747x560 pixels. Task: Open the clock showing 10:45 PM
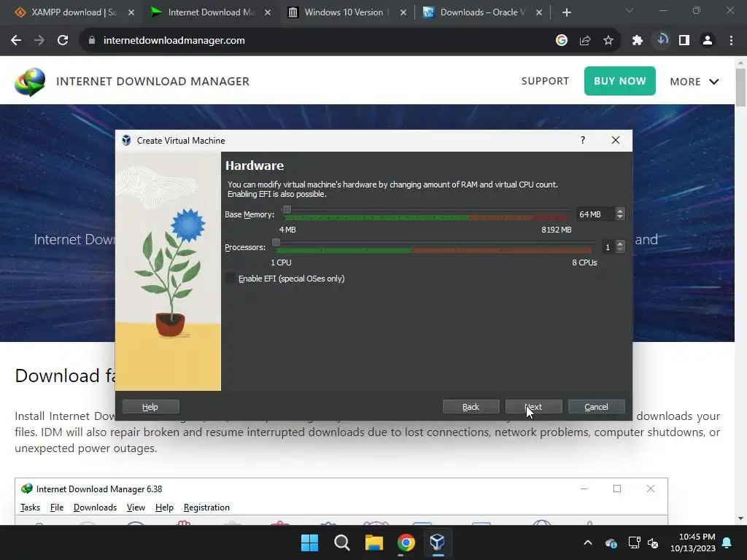[x=693, y=542]
